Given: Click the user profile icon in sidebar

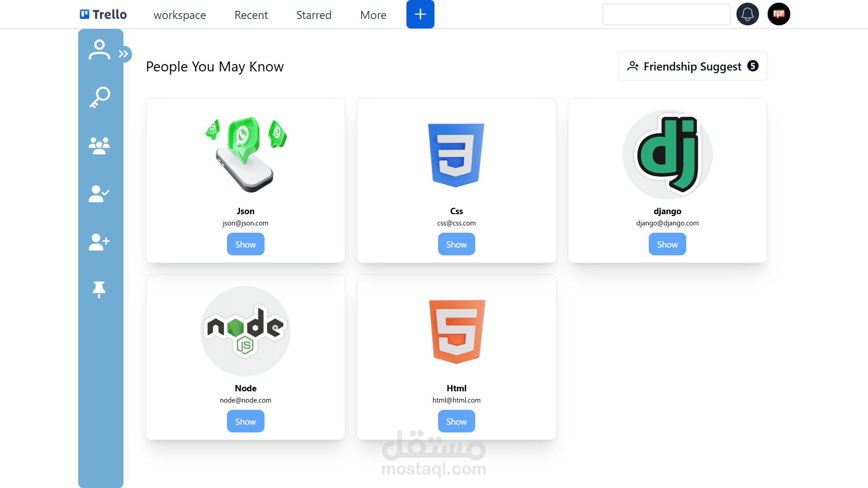Looking at the screenshot, I should 99,50.
